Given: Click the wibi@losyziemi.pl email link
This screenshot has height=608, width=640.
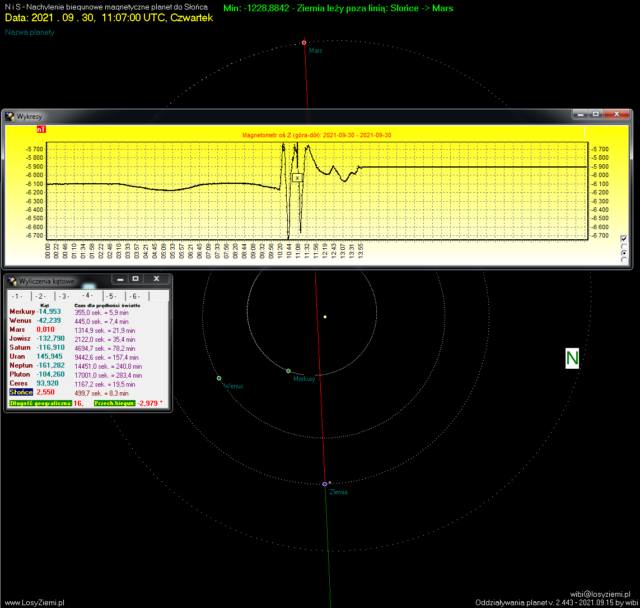Looking at the screenshot, I should tap(602, 593).
